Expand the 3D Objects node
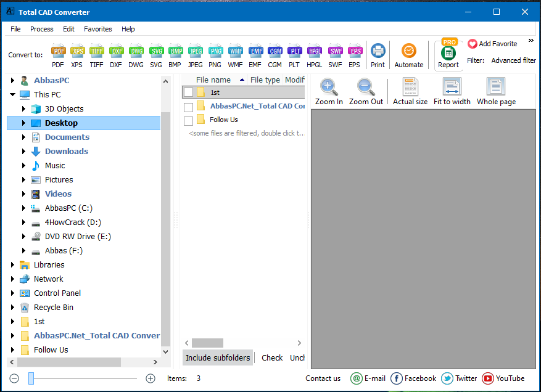 point(24,108)
